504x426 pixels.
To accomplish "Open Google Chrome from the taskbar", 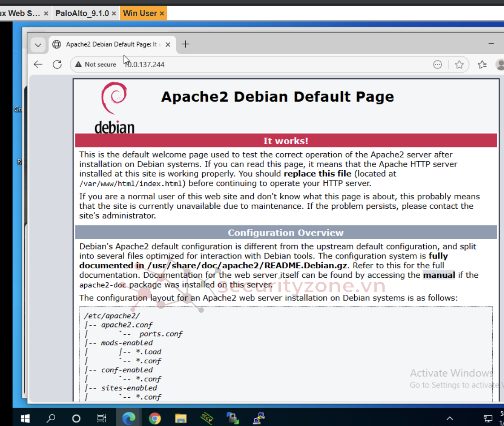I will pos(155,418).
